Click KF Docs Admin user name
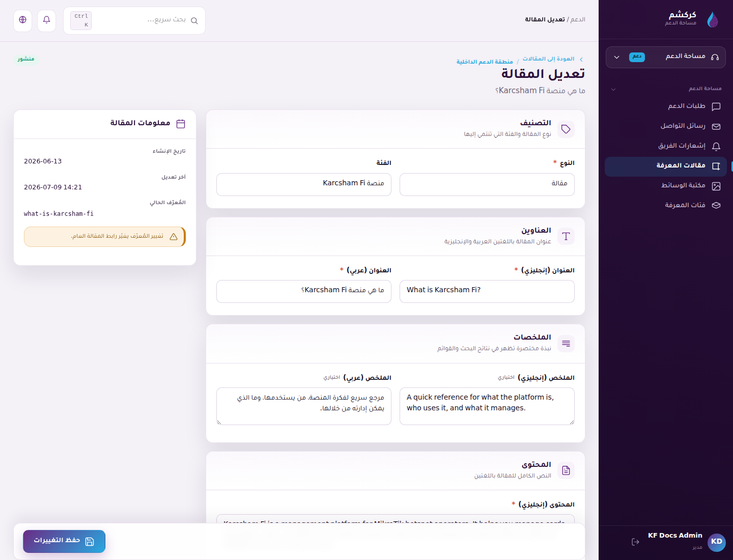Image resolution: width=733 pixels, height=560 pixels. point(675,536)
